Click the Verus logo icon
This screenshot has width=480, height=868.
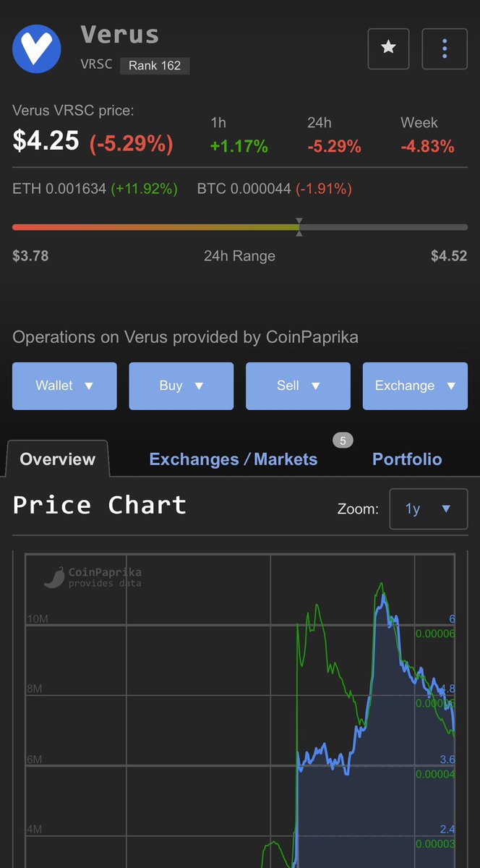[x=37, y=48]
